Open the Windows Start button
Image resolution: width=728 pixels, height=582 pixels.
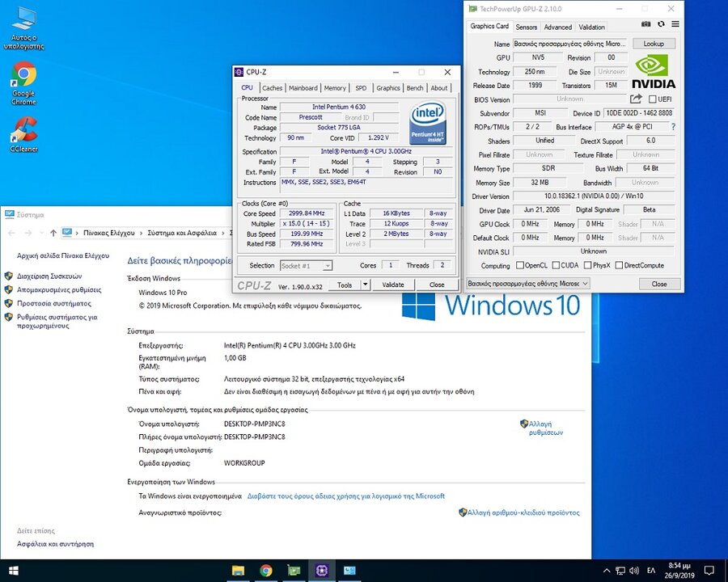[x=13, y=571]
